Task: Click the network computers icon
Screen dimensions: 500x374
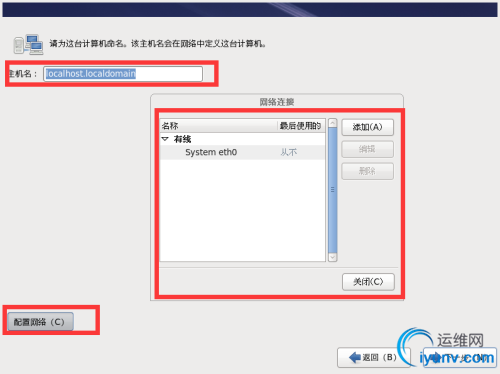Action: tap(29, 44)
